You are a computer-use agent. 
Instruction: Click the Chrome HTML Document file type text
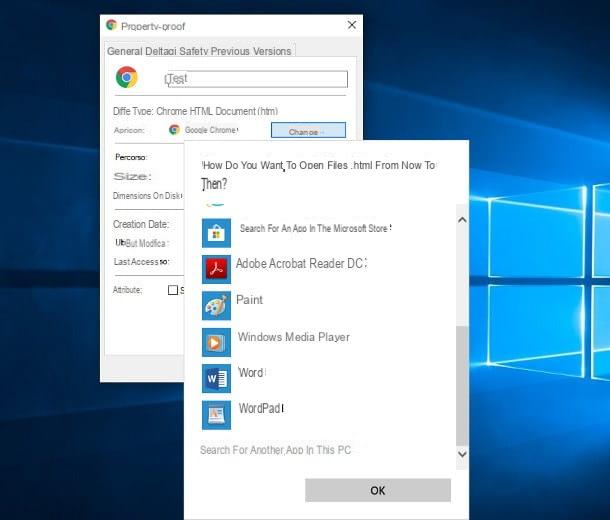217,111
